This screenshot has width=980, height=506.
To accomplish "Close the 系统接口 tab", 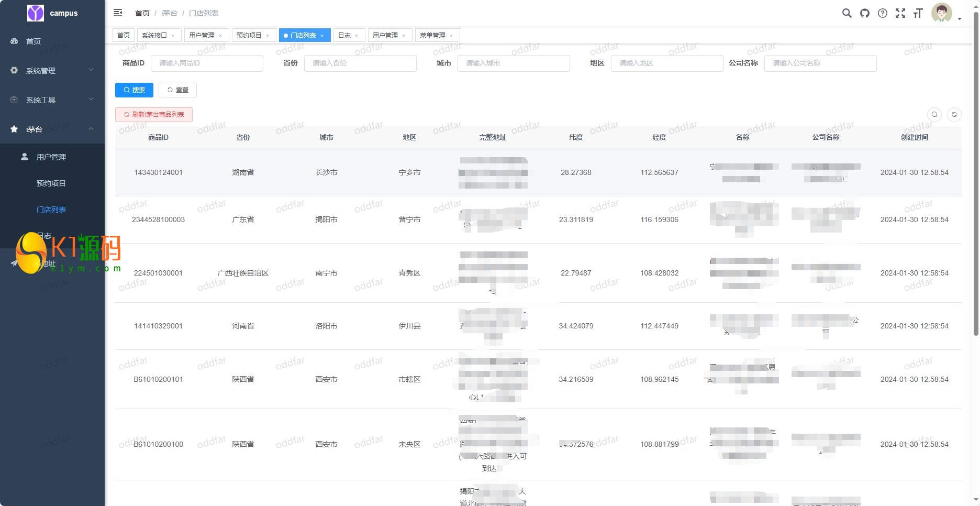I will [x=173, y=36].
